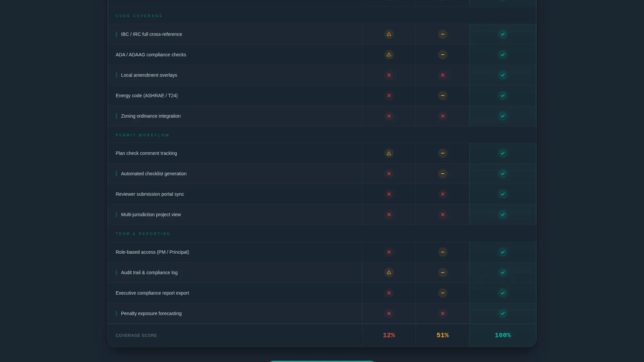
Task: Click second-column X for Penalty exposure forecasting
Action: pos(442,313)
